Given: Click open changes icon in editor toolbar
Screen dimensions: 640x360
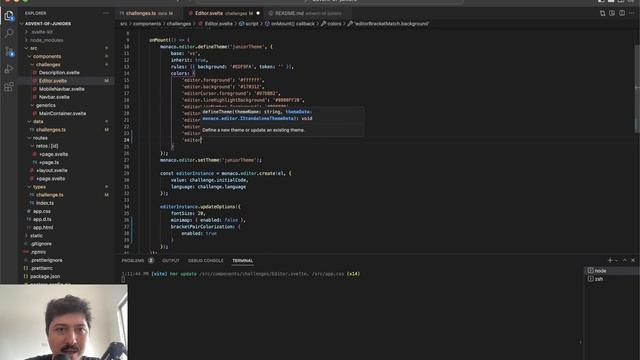Looking at the screenshot, I should click(602, 13).
